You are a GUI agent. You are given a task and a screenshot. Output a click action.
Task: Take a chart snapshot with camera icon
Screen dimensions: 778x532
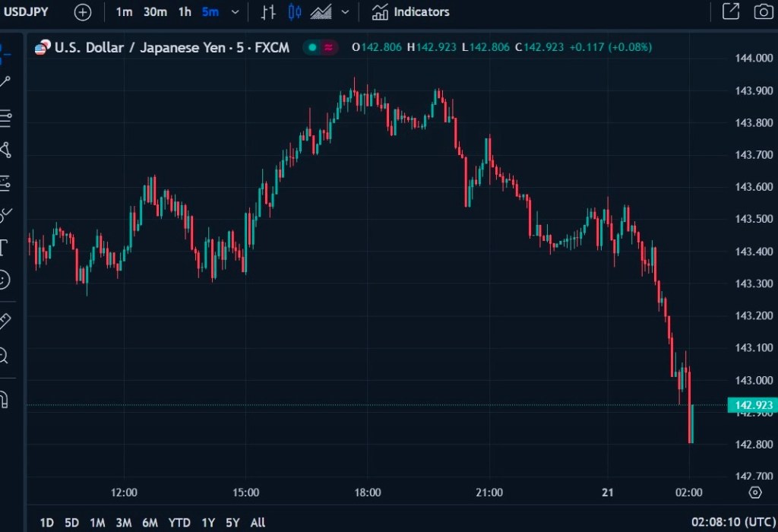[762, 11]
